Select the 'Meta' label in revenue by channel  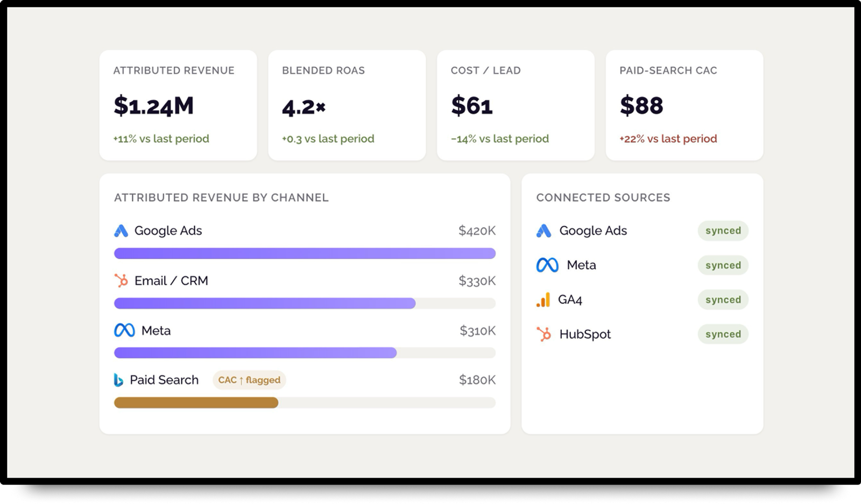[x=156, y=330]
